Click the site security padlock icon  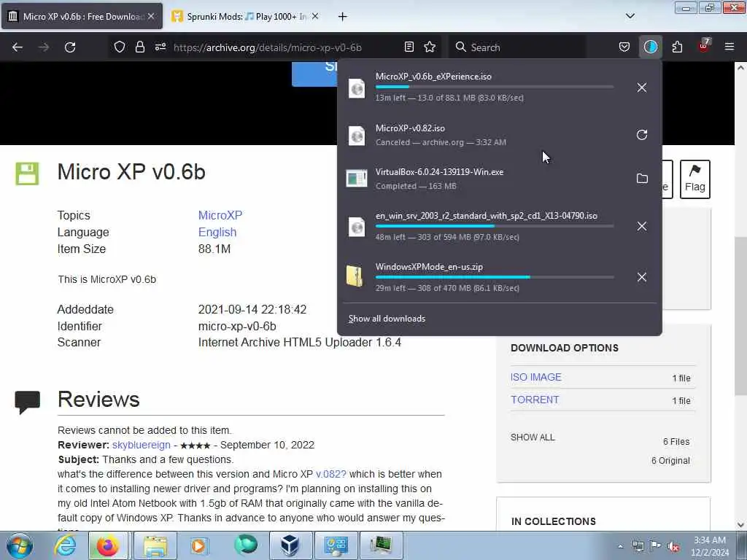tap(139, 47)
